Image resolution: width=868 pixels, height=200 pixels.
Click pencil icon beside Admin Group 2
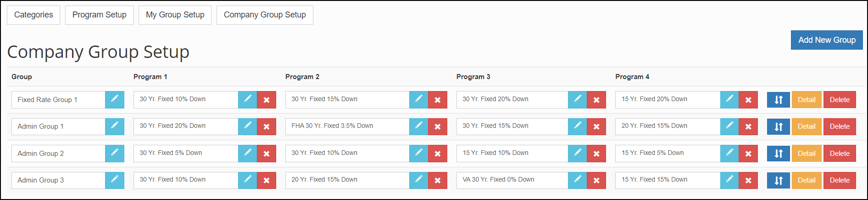point(115,154)
